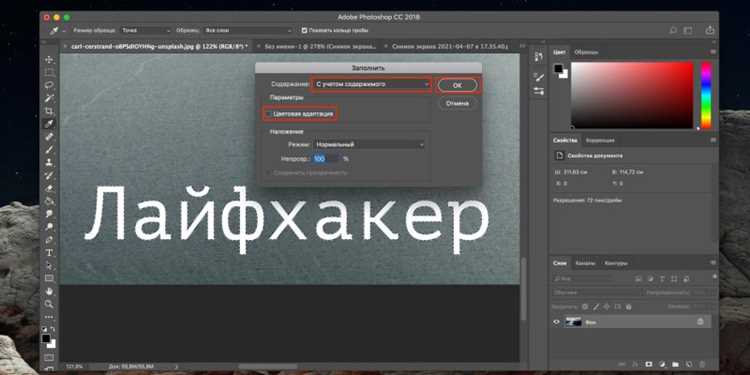Select the Path Selection tool
This screenshot has width=750, height=375.
pyautogui.click(x=49, y=265)
